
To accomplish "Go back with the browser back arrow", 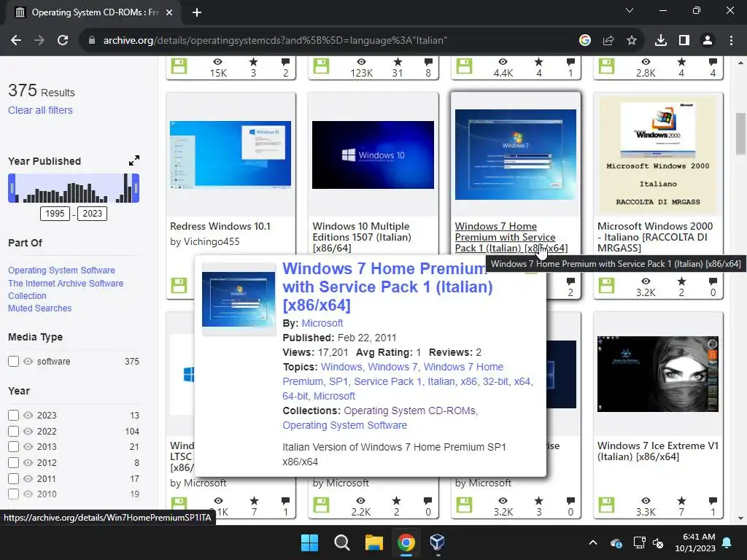I will (x=16, y=41).
